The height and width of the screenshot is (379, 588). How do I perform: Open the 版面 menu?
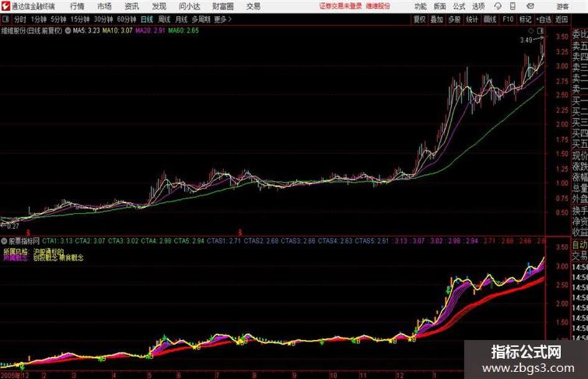(x=439, y=6)
